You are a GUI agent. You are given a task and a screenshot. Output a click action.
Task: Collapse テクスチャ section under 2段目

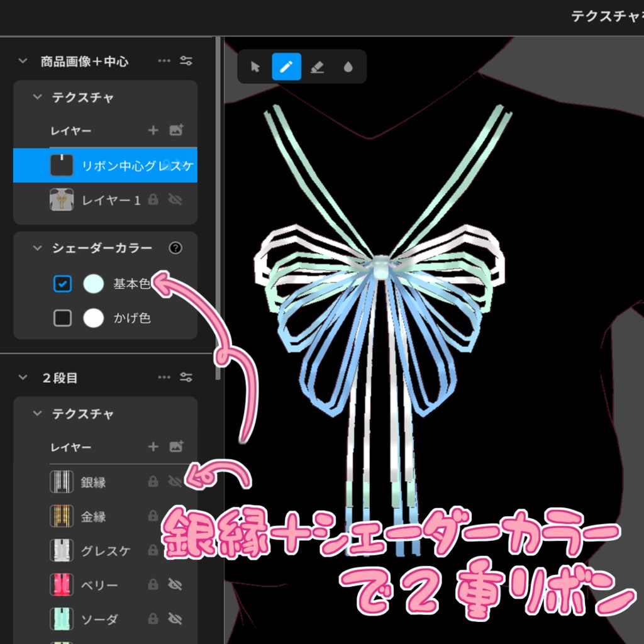click(x=37, y=413)
